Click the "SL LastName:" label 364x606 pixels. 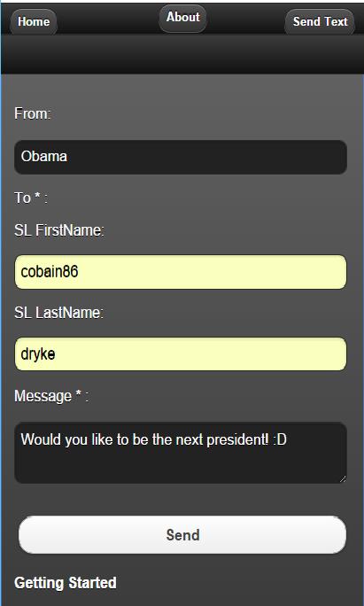[58, 312]
